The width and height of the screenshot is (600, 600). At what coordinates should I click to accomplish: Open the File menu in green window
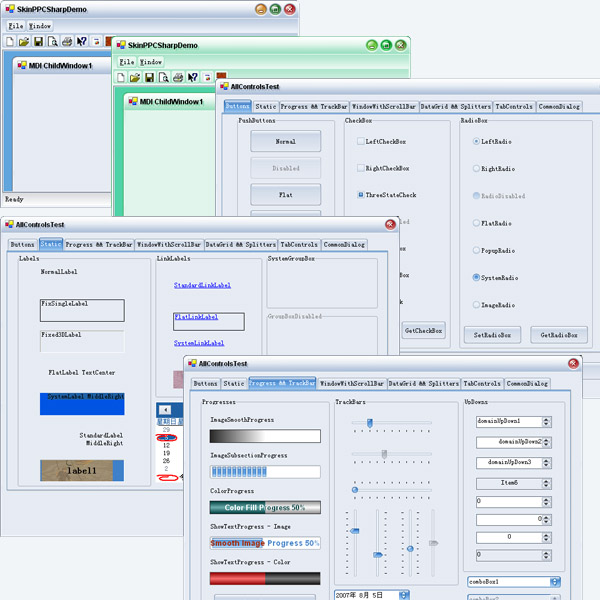coord(127,62)
